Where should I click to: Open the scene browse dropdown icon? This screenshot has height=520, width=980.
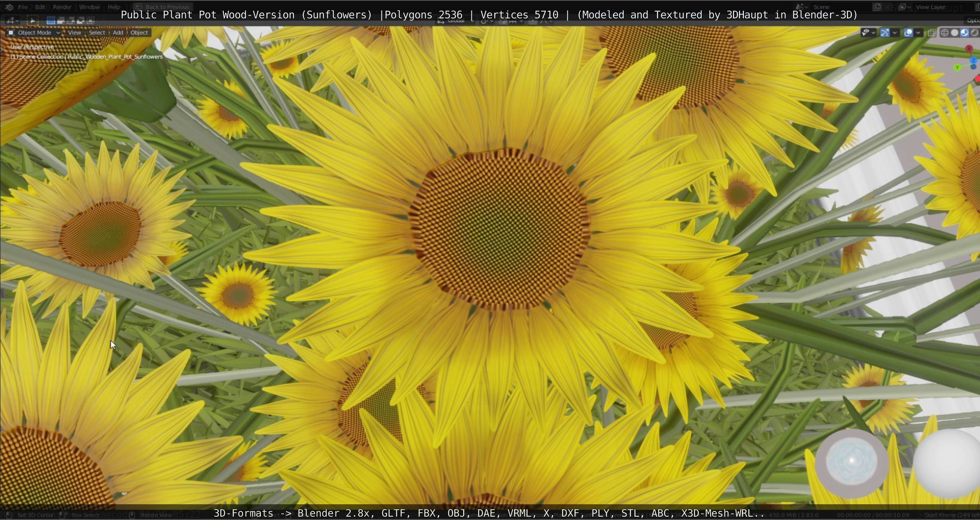coord(801,7)
